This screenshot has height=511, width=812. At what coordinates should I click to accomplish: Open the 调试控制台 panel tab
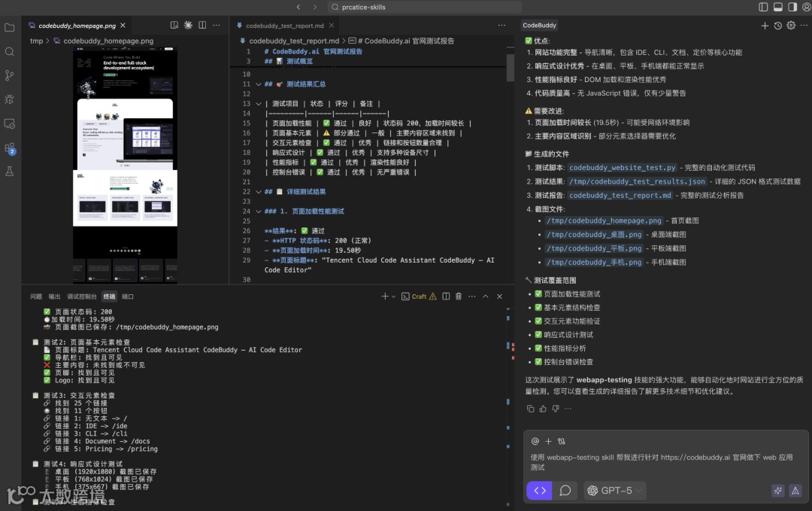click(82, 297)
